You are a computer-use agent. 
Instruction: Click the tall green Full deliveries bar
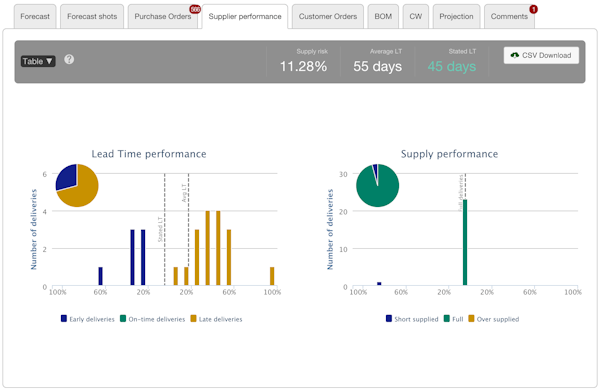[x=465, y=242]
